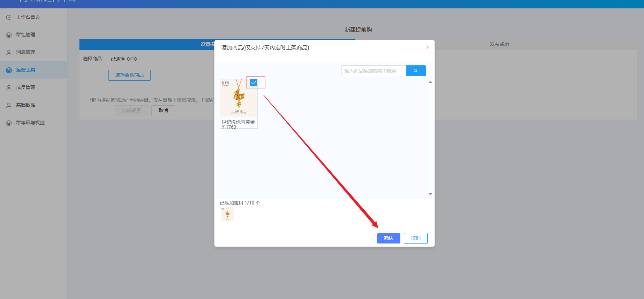644x299 pixels.
Task: Click the blue search magnifier button
Action: point(416,71)
